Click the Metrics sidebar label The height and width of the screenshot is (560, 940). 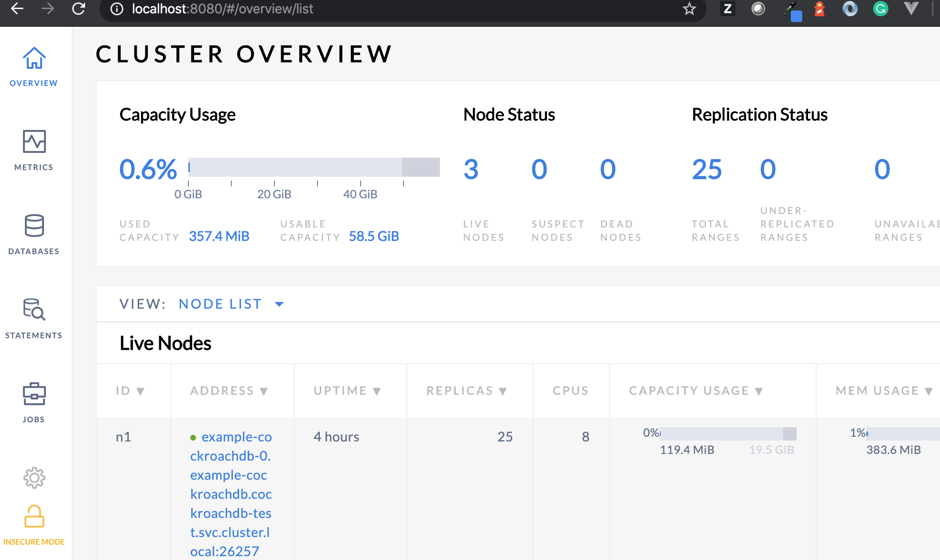33,167
